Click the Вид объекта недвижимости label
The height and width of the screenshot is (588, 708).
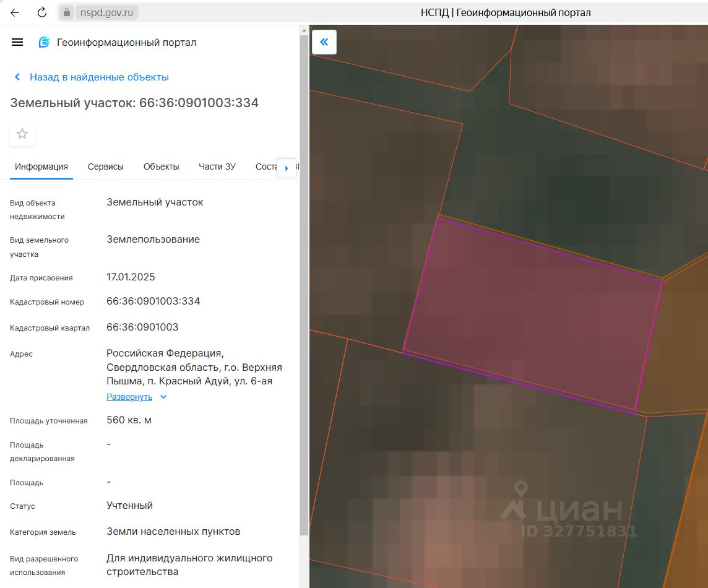click(x=37, y=210)
